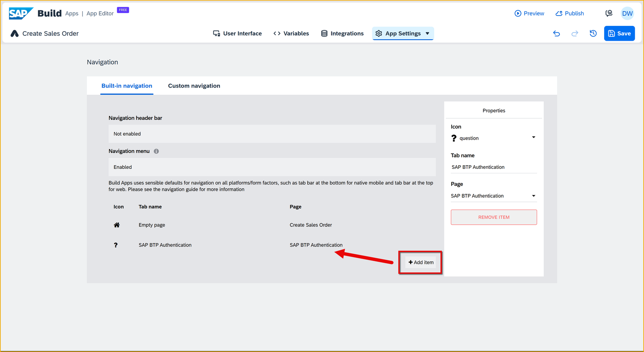Open the version history clock icon

(x=593, y=34)
